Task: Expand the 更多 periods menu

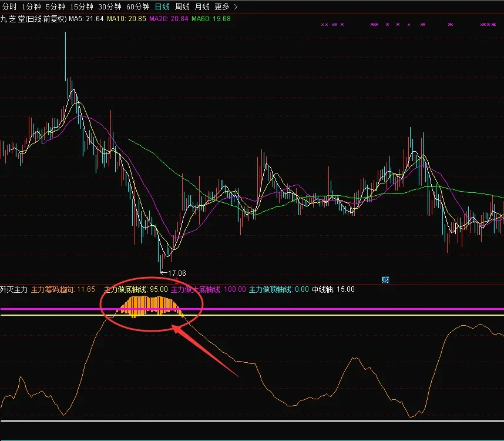Action: pyautogui.click(x=222, y=6)
